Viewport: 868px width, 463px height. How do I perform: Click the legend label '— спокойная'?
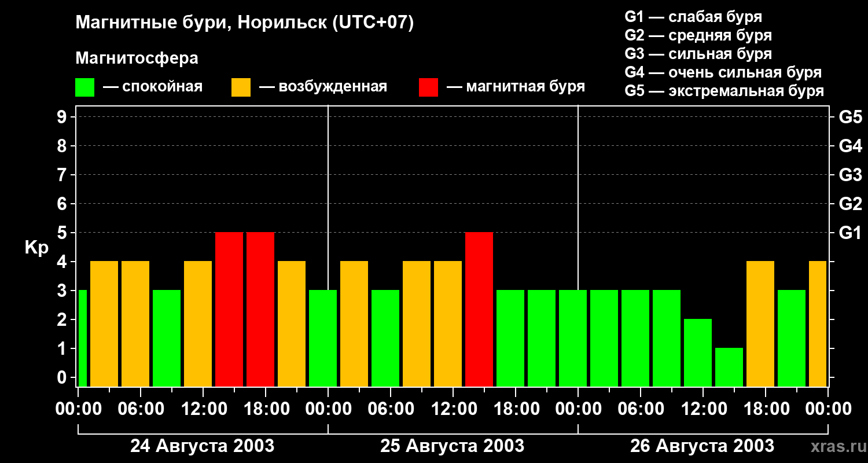153,87
